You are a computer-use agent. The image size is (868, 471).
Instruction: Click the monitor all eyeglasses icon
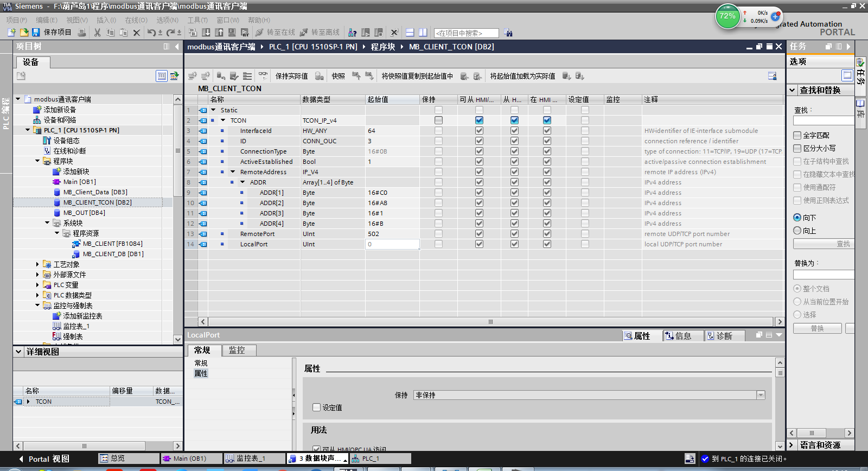(263, 75)
